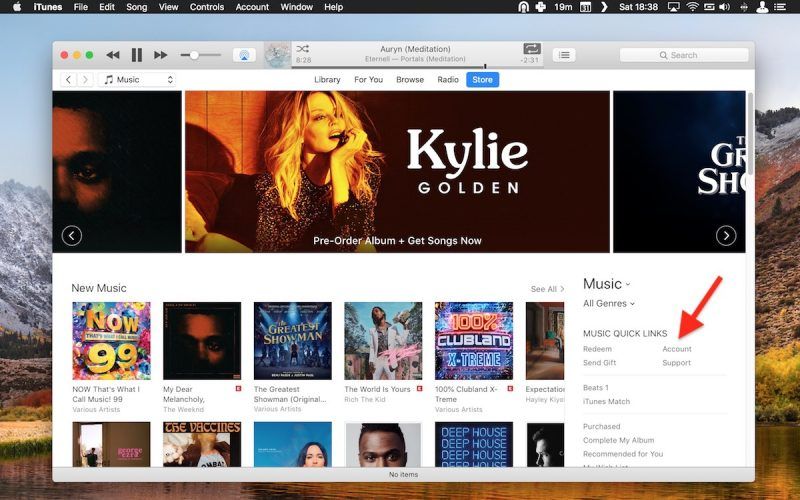Pause the currently playing track
The width and height of the screenshot is (800, 500).
click(x=137, y=55)
